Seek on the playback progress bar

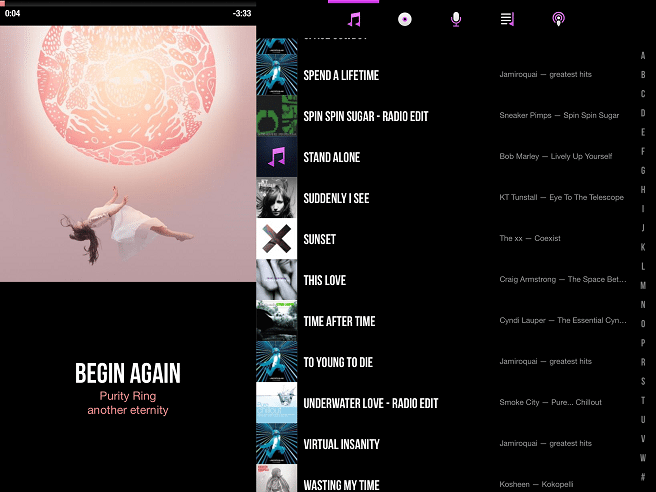click(x=128, y=3)
